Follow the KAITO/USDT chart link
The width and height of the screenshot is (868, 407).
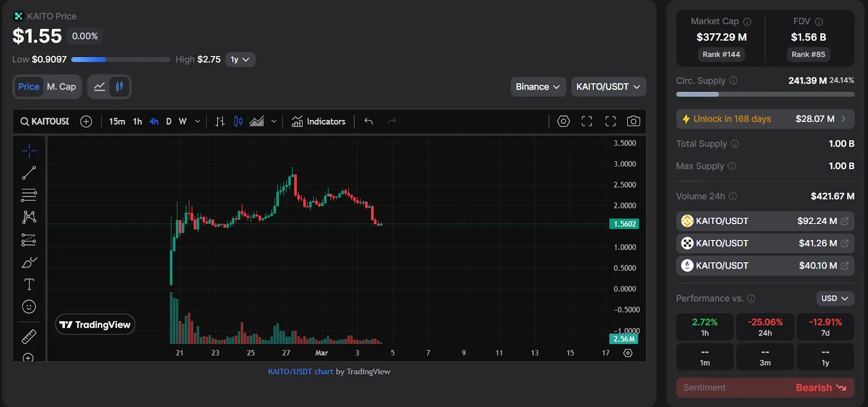coord(301,372)
